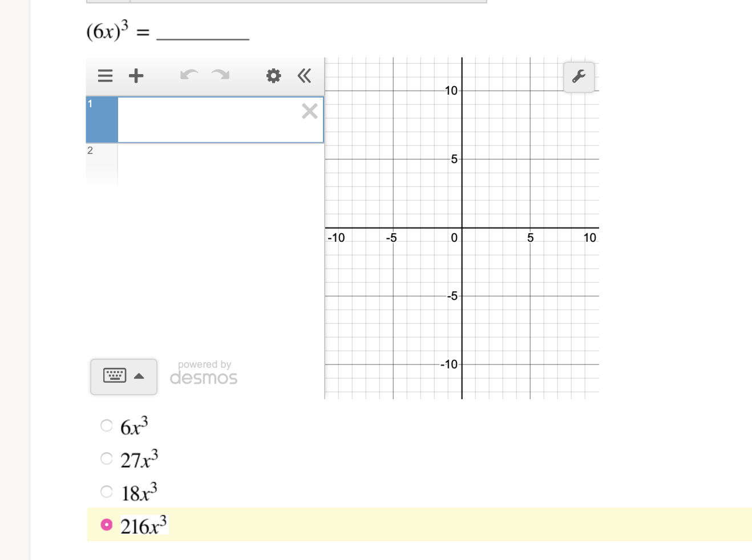752x560 pixels.
Task: Choose answer 216x³
Action: point(107,525)
